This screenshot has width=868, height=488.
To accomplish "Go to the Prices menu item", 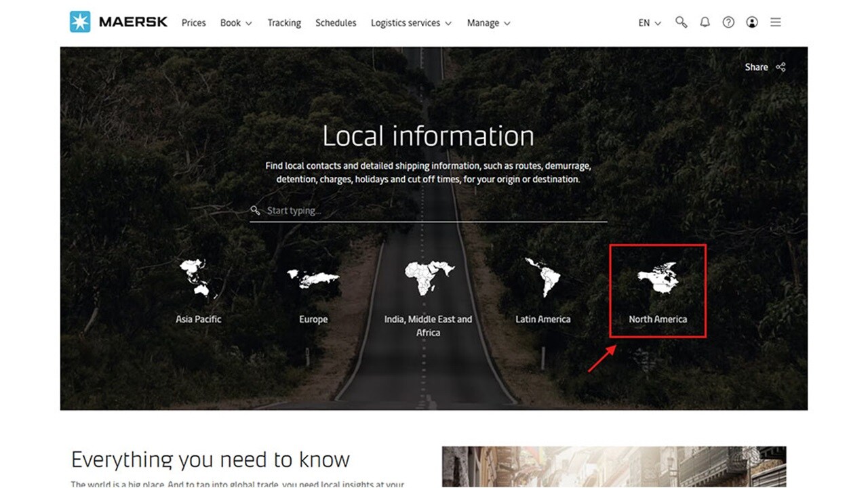I will pos(193,23).
